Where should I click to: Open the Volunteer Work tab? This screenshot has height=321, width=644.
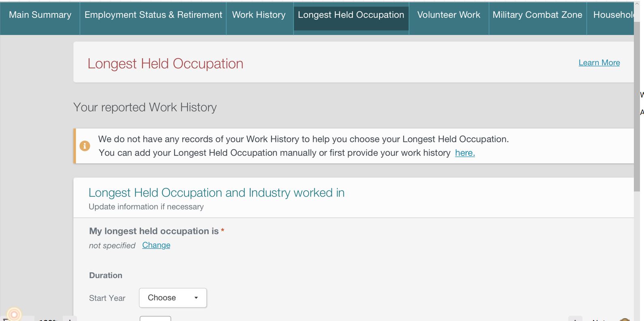(x=448, y=15)
